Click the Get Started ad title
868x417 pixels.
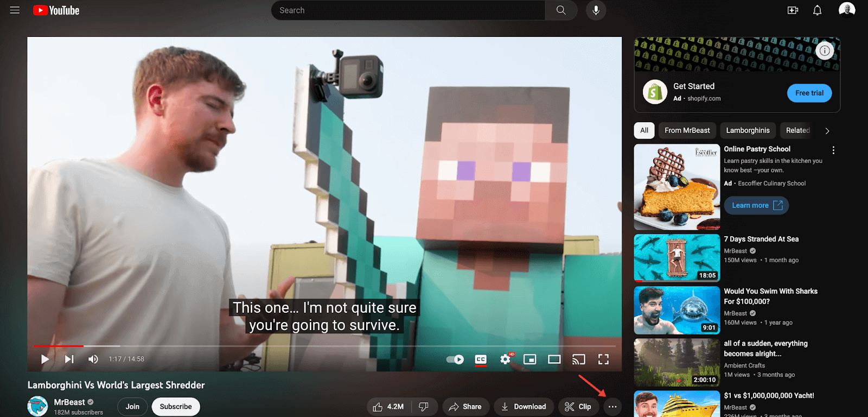point(694,86)
